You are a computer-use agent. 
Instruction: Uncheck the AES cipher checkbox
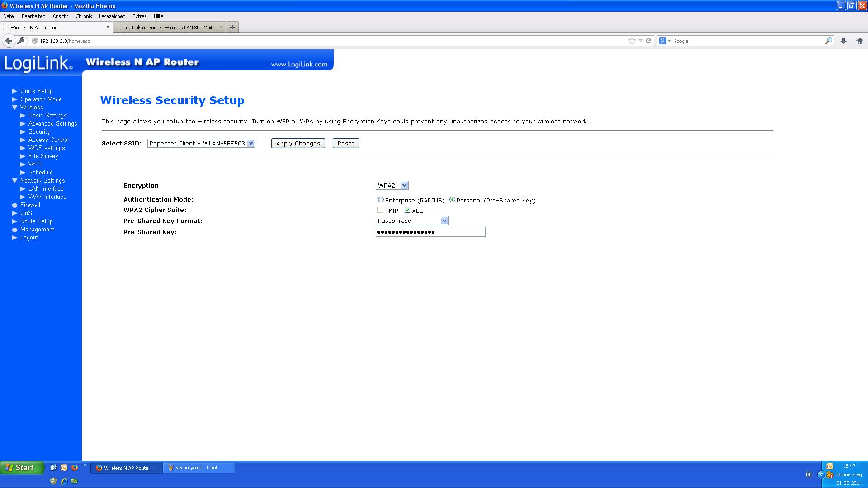(407, 210)
